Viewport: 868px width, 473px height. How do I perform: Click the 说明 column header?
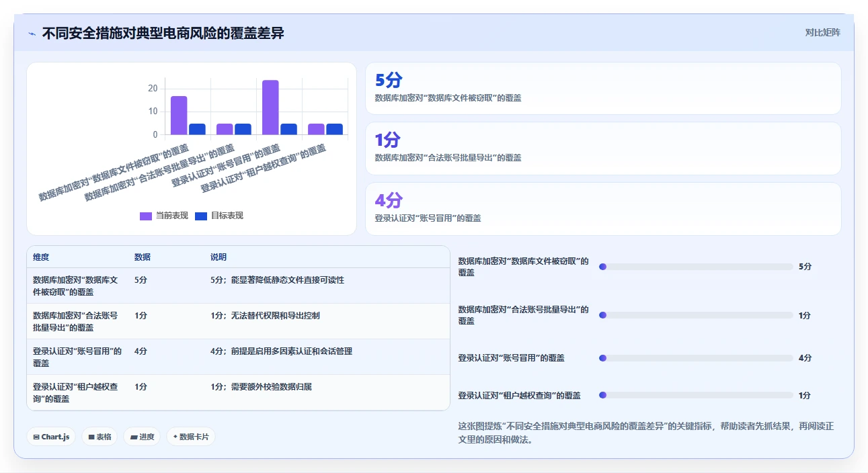coord(219,257)
